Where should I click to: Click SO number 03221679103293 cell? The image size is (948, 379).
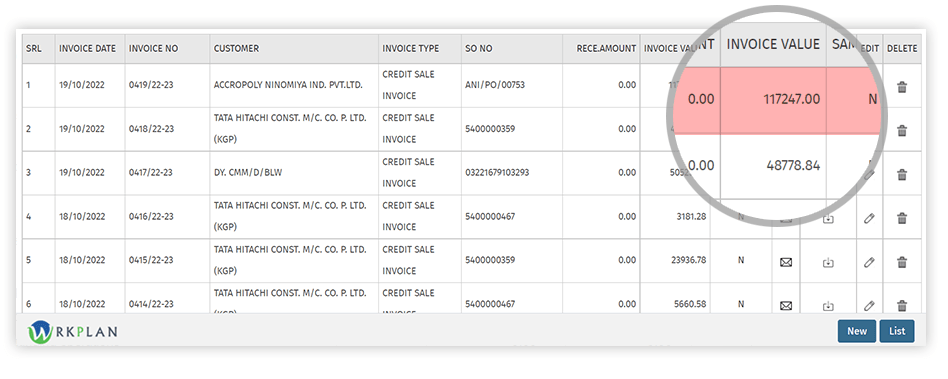click(497, 172)
